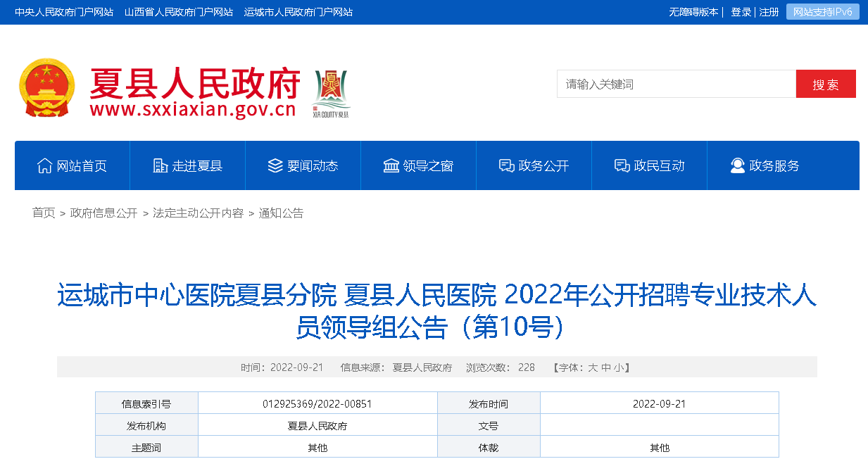The height and width of the screenshot is (459, 868).
Task: Click the chat icon beside 政民互动
Action: (622, 166)
